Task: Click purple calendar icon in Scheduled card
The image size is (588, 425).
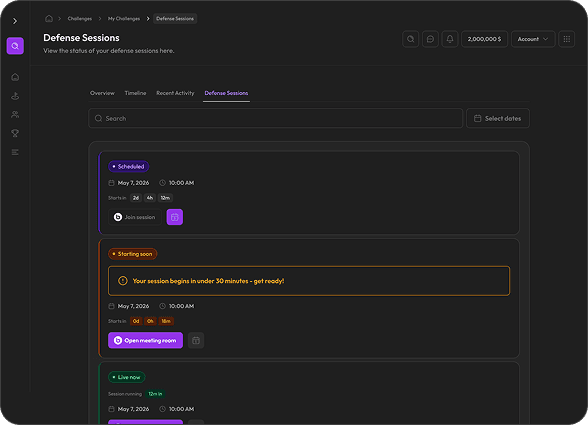Action: click(x=175, y=217)
